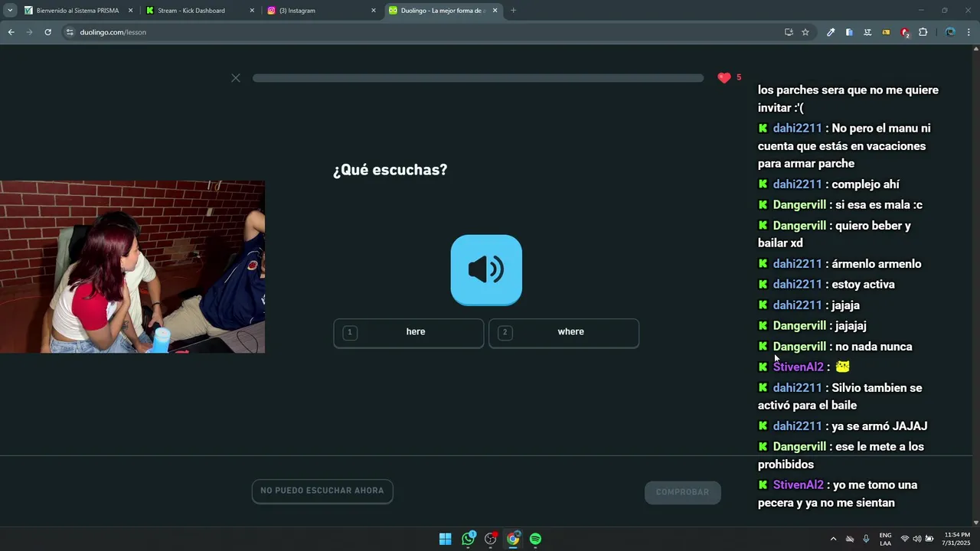
Task: Open the clock showing 11:54 PM
Action: coord(956,539)
